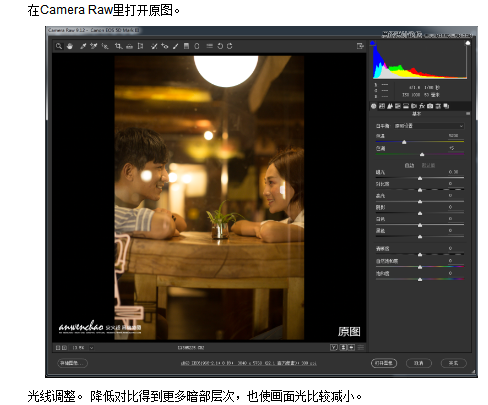
Task: Cycle before/after view with Y button
Action: [x=334, y=348]
